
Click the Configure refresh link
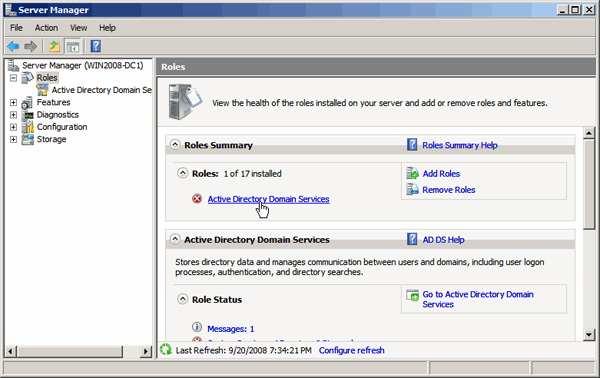tap(351, 350)
